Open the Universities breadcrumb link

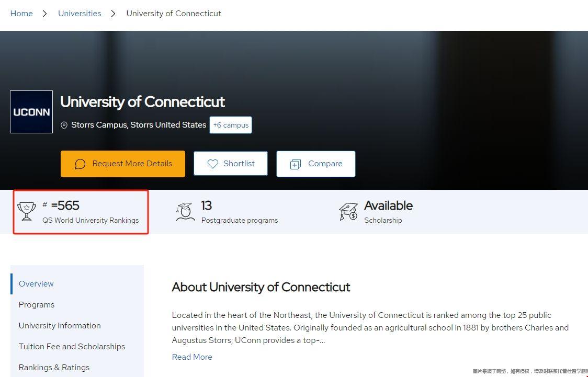pos(80,14)
